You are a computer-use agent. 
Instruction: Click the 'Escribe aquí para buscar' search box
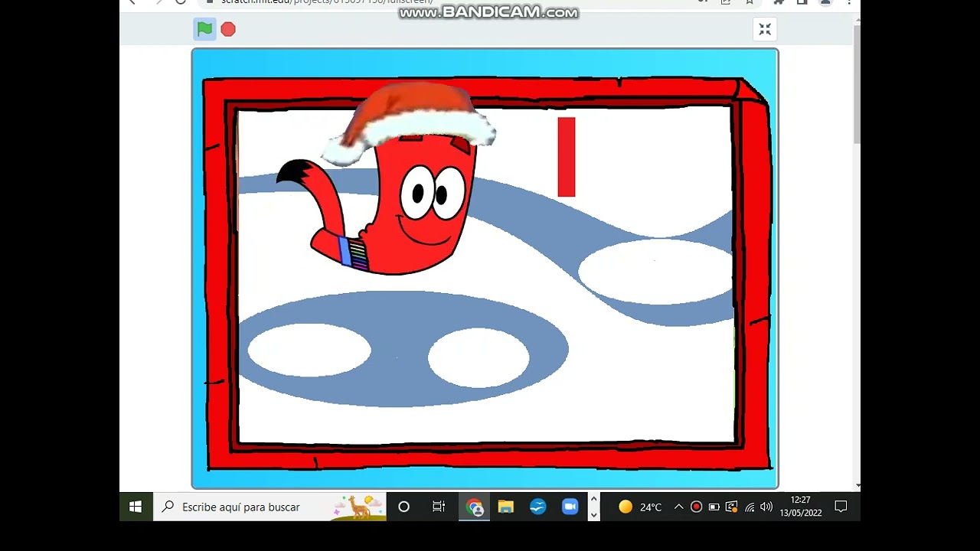click(269, 507)
